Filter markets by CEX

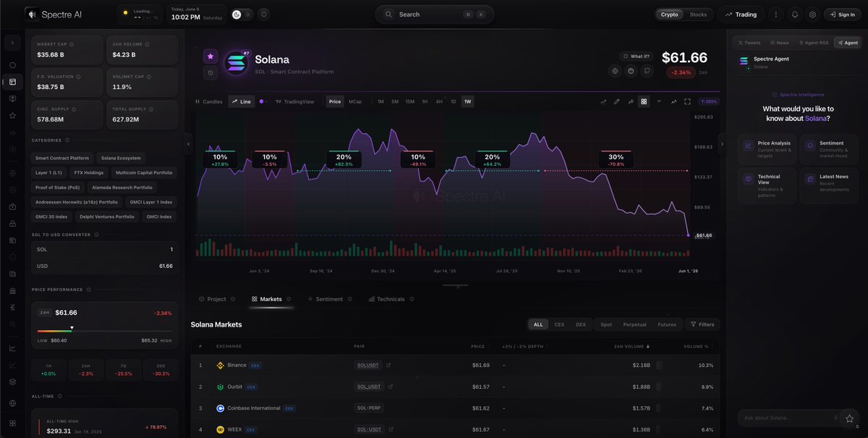pyautogui.click(x=559, y=324)
